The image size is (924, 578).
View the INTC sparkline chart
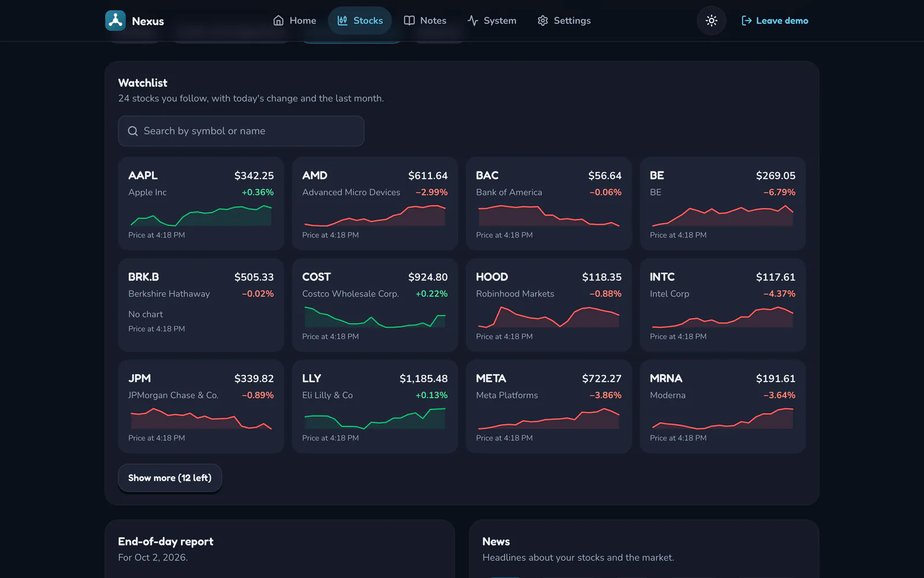tap(722, 316)
